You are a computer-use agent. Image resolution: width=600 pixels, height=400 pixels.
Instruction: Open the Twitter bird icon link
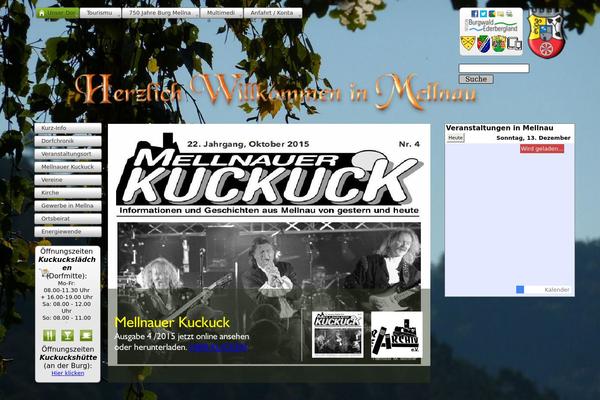click(x=483, y=14)
